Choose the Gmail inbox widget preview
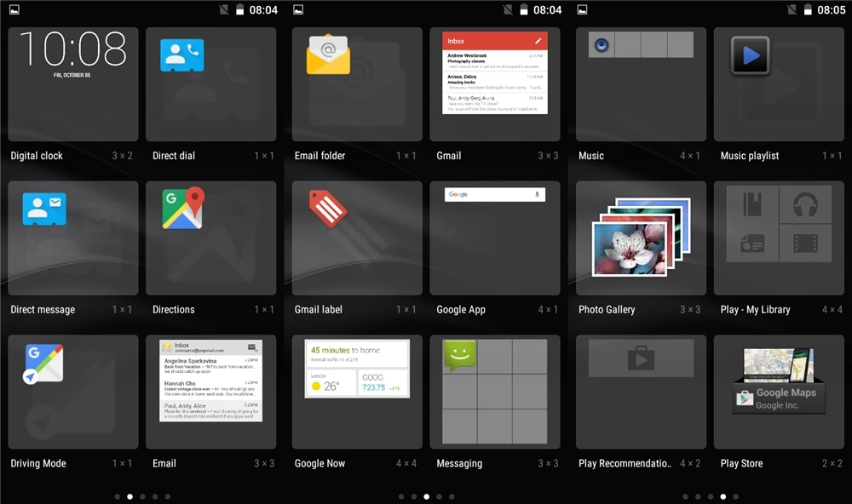This screenshot has height=504, width=852. point(494,72)
